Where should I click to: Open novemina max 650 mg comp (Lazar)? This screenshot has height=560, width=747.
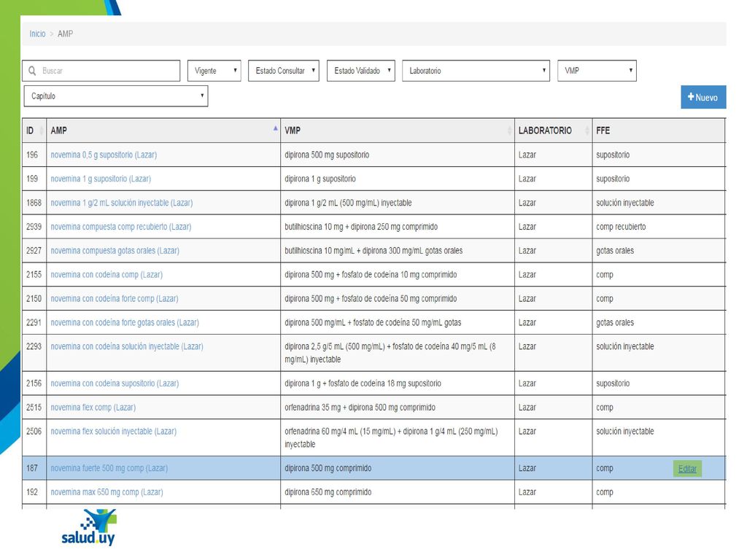(107, 492)
